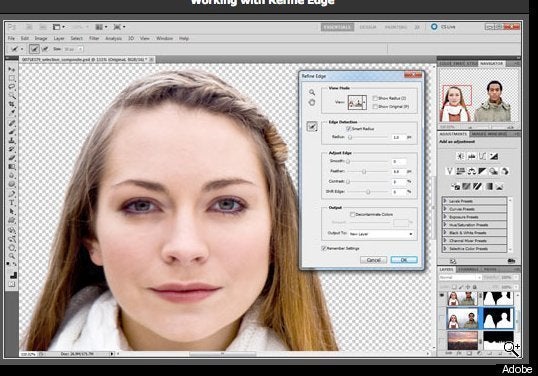Enable the Show Radius checkbox
The image size is (538, 376).
pyautogui.click(x=375, y=98)
